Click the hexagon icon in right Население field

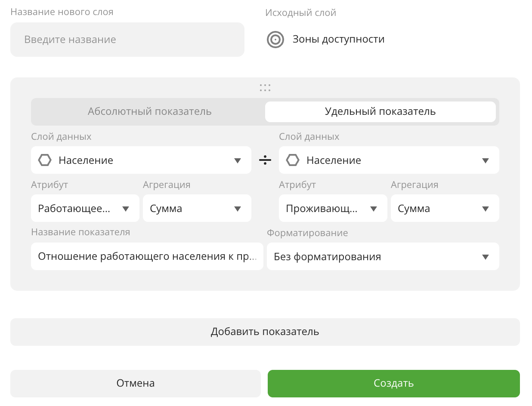tap(293, 160)
